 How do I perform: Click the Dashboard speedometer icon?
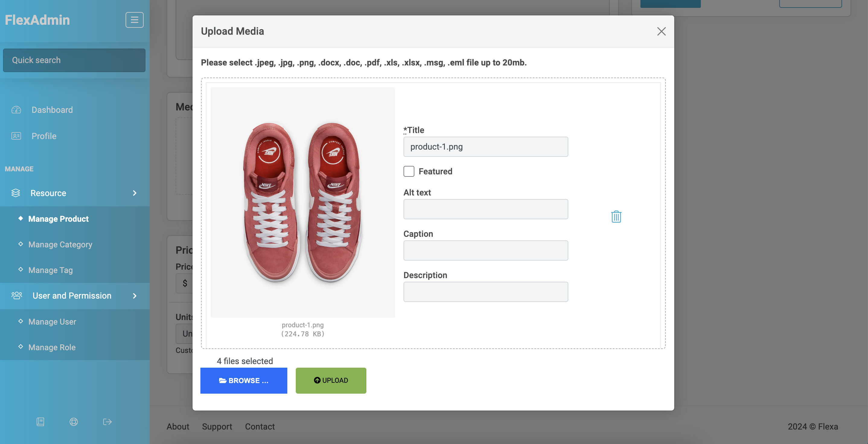click(x=16, y=110)
